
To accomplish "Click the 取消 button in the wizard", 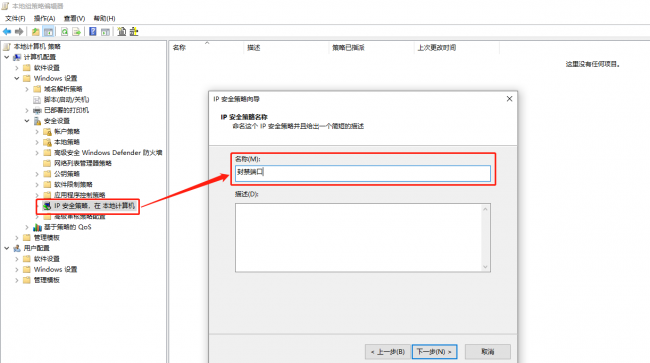I will (x=488, y=352).
